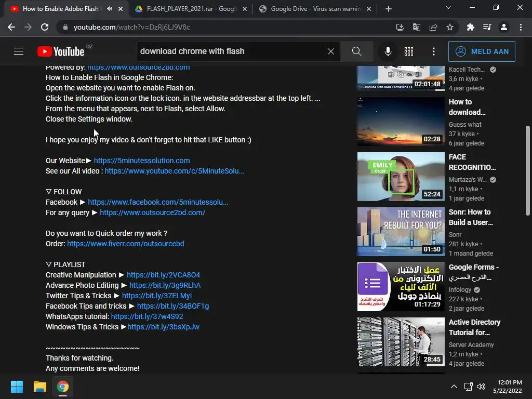Open the YouTube hamburger guide menu
Image resolution: width=532 pixels, height=399 pixels.
19,51
